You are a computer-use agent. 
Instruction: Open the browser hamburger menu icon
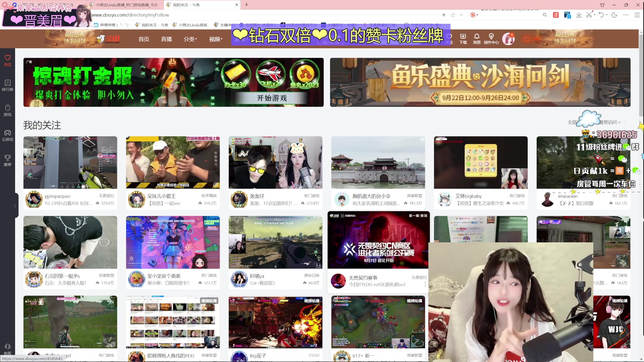(637, 15)
